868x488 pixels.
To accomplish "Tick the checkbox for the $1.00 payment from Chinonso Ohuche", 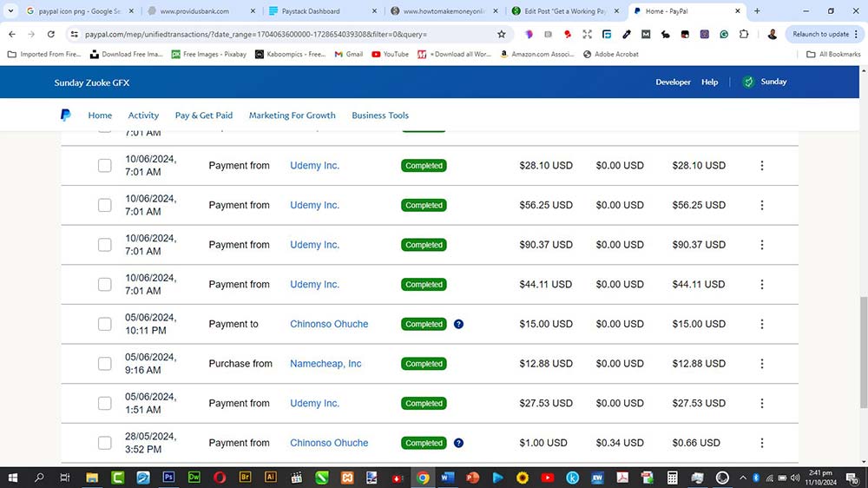I will 105,443.
